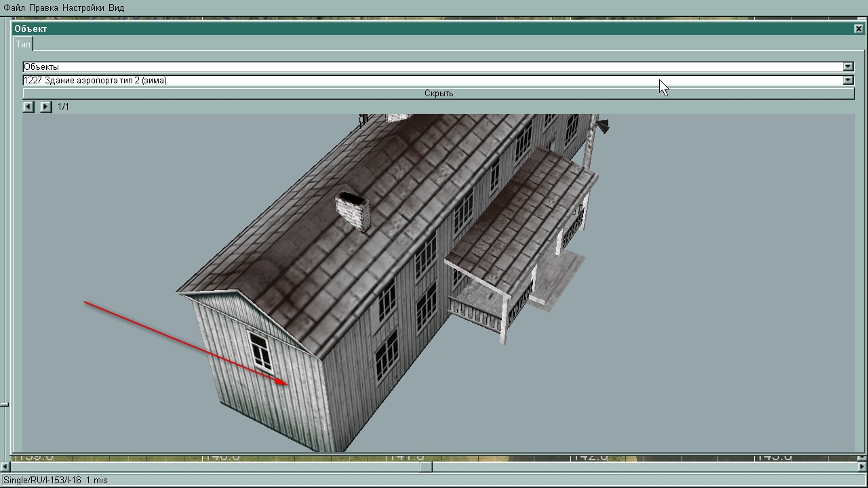
Task: Open the Вид menu
Action: click(116, 7)
